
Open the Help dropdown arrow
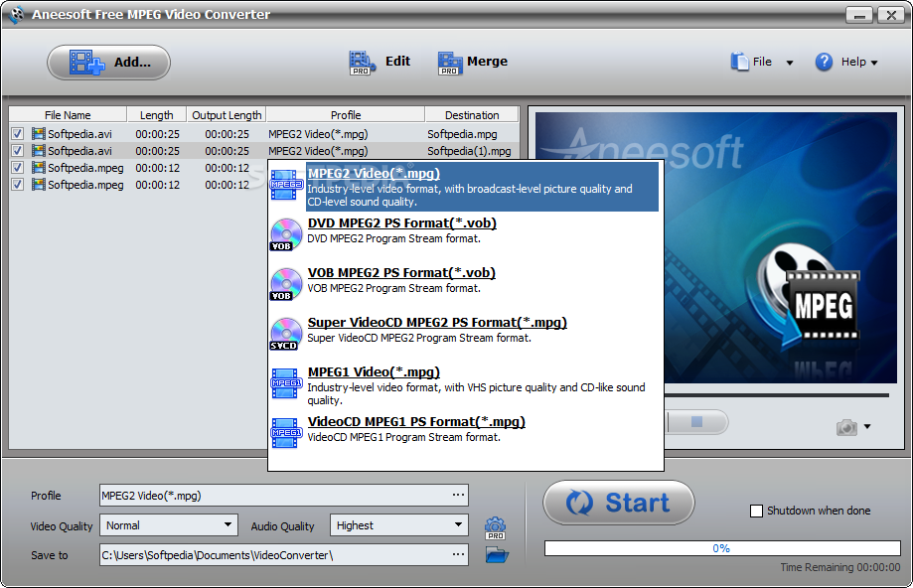coord(874,63)
